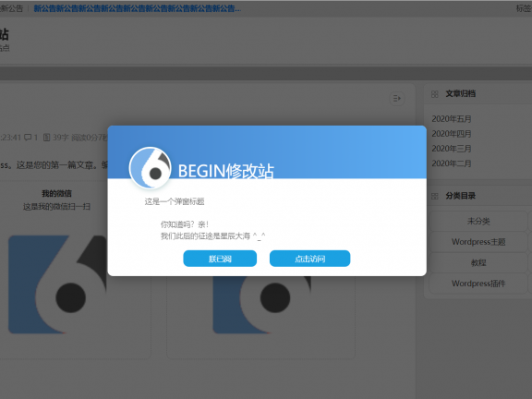Click the 这是我的微信扫一扫 caption
The width and height of the screenshot is (532, 399).
click(56, 207)
